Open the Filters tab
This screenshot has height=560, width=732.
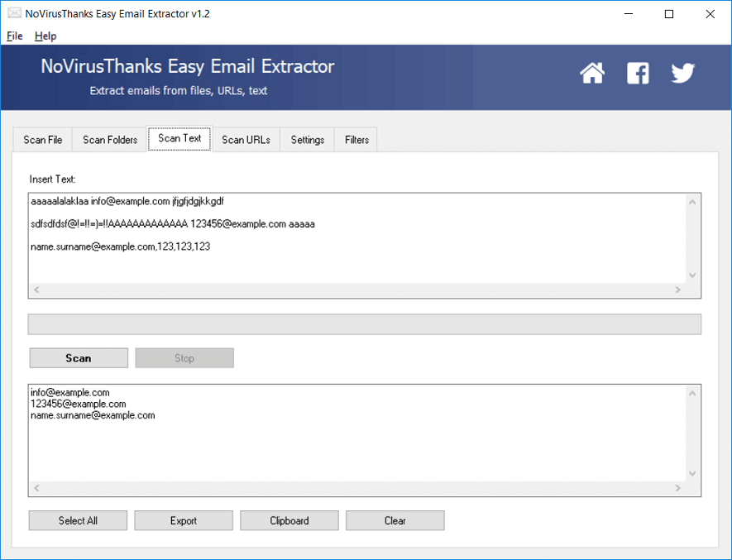point(356,140)
